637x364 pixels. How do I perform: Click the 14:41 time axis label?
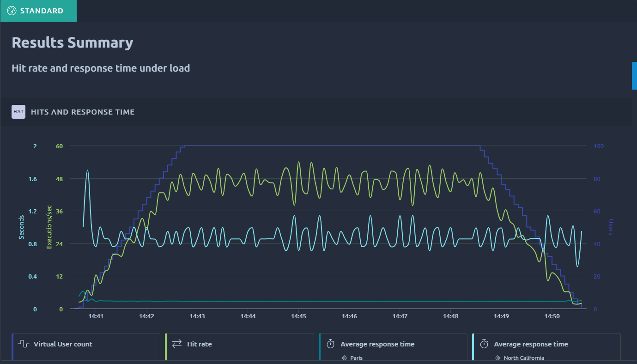[x=96, y=316]
